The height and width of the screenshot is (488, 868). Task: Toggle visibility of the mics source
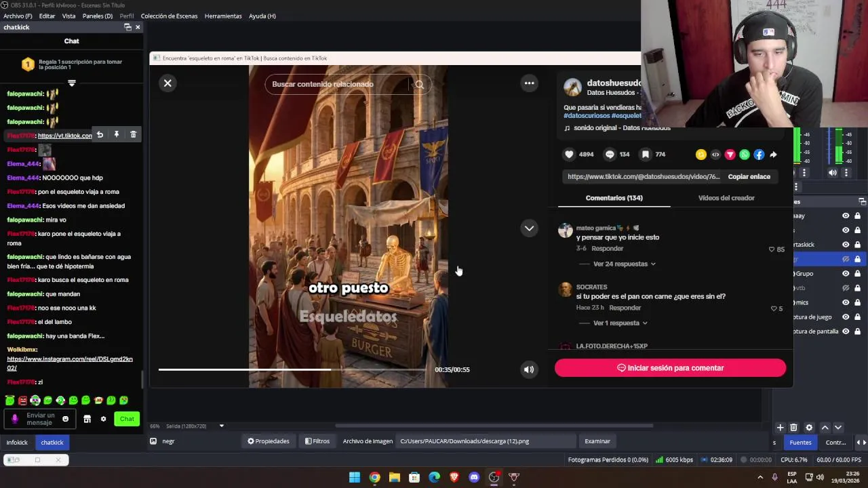(846, 302)
